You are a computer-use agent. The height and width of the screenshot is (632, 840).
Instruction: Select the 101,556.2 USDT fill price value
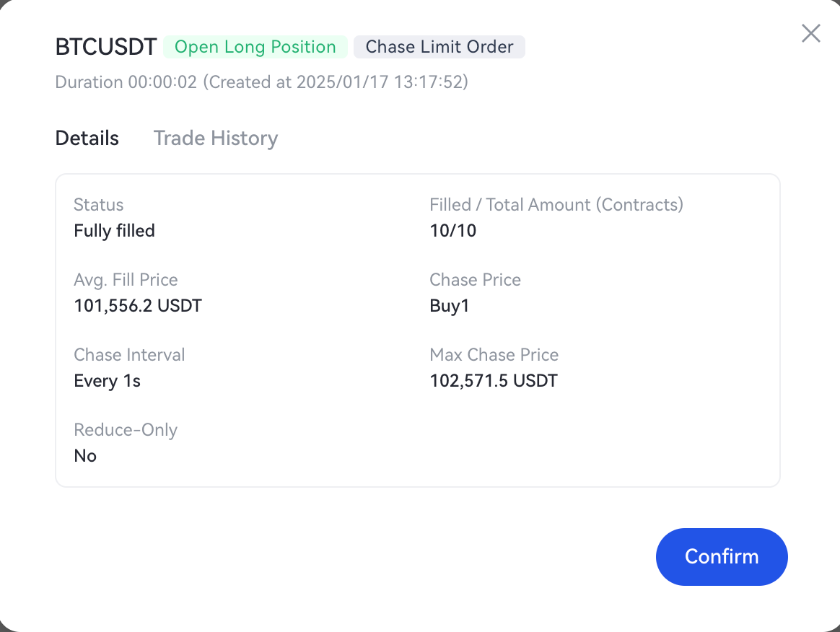coord(138,306)
